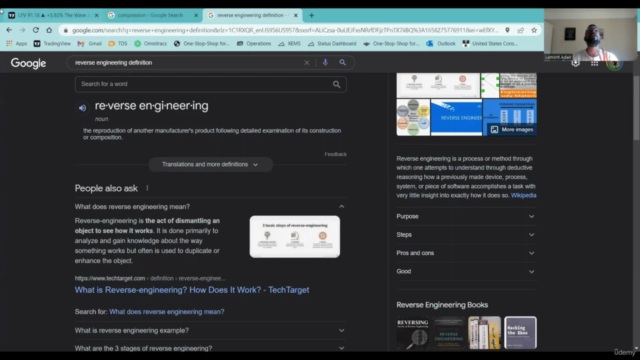Click the Search for a word field
The height and width of the screenshot is (360, 640).
click(211, 84)
